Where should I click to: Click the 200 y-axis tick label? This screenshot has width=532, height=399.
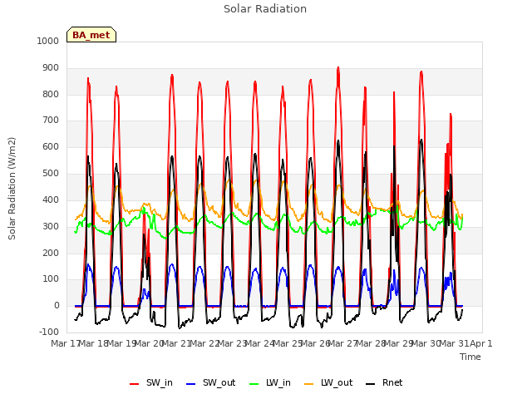tap(51, 253)
